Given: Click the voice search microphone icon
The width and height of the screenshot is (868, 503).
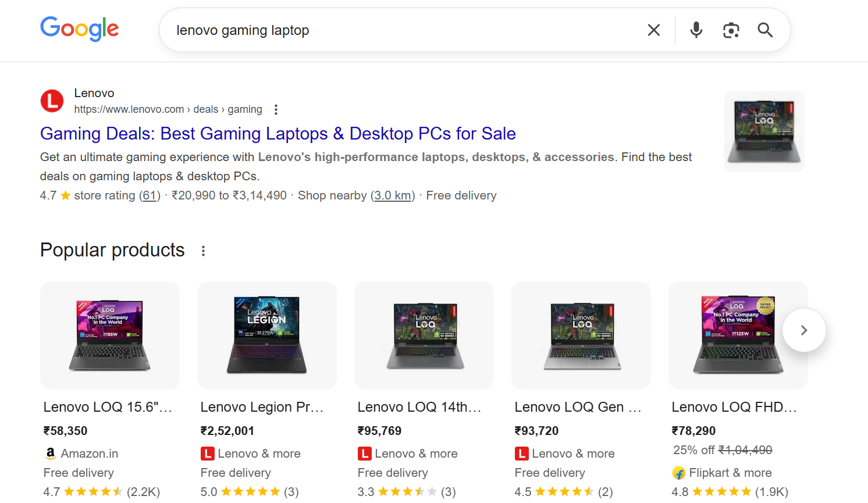Looking at the screenshot, I should coord(696,30).
